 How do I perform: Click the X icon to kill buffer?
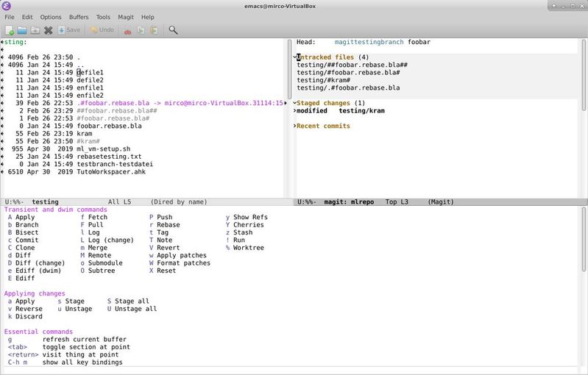pyautogui.click(x=48, y=30)
